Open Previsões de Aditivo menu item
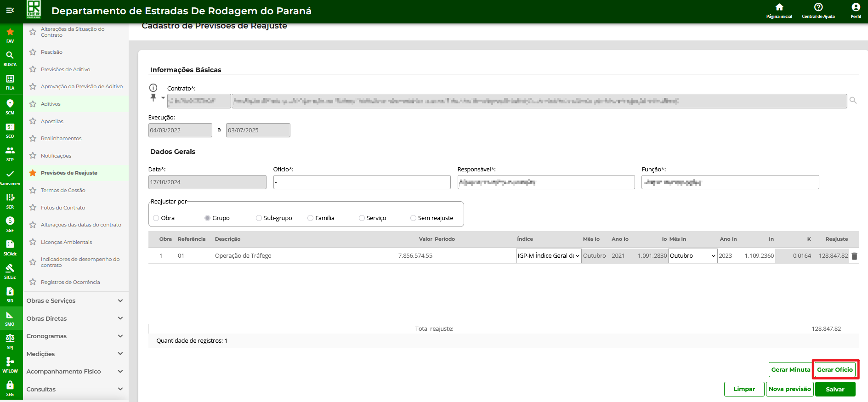 click(x=65, y=69)
